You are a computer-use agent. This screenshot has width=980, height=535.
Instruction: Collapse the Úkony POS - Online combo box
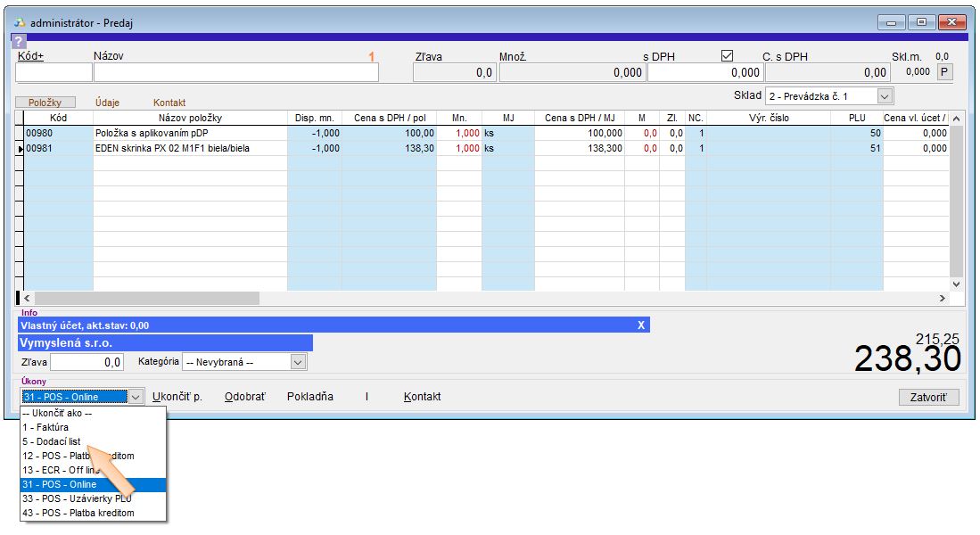coord(136,397)
